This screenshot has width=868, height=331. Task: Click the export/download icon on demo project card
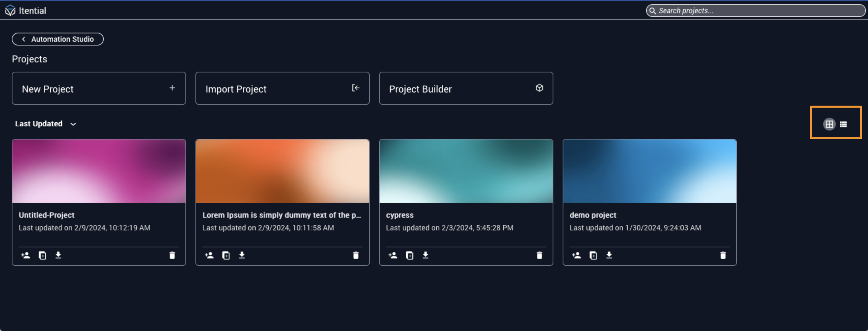click(x=609, y=255)
